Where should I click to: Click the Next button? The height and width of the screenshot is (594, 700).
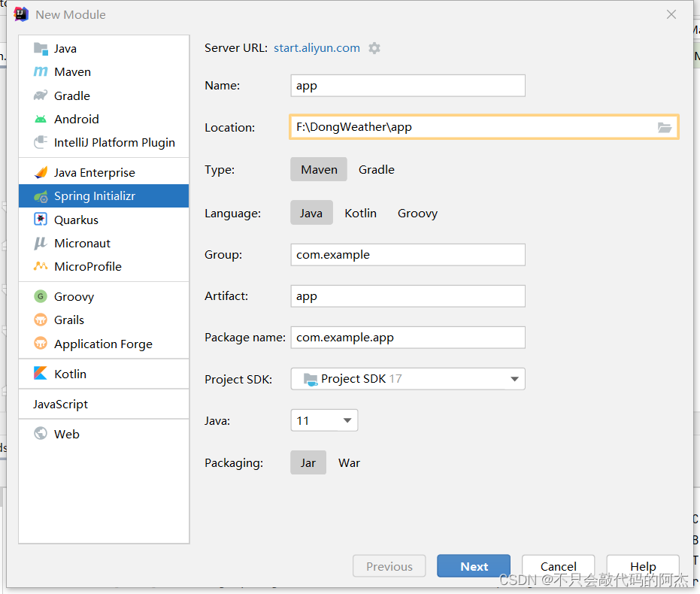click(474, 566)
